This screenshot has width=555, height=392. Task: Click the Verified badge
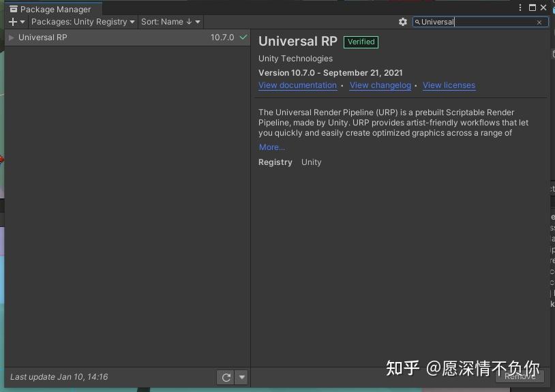coord(361,42)
